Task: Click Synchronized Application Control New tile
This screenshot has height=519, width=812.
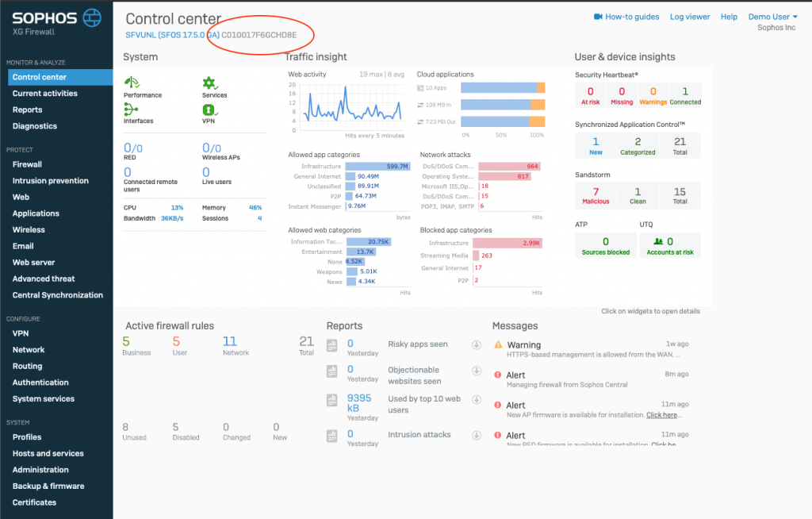Action: pos(596,145)
